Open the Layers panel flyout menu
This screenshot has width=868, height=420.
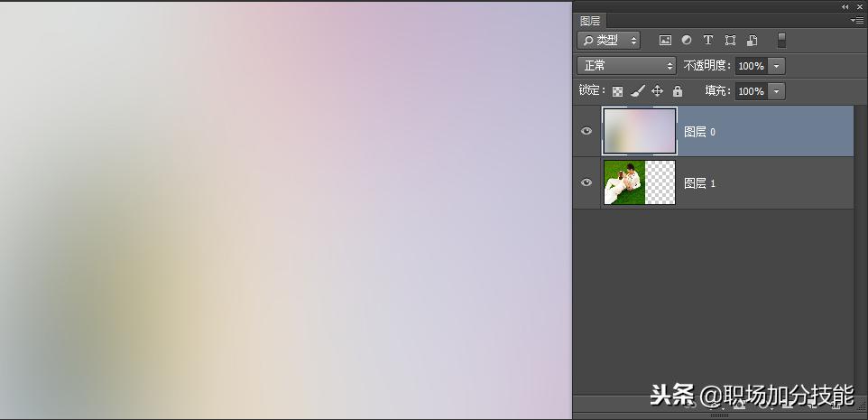[x=856, y=20]
